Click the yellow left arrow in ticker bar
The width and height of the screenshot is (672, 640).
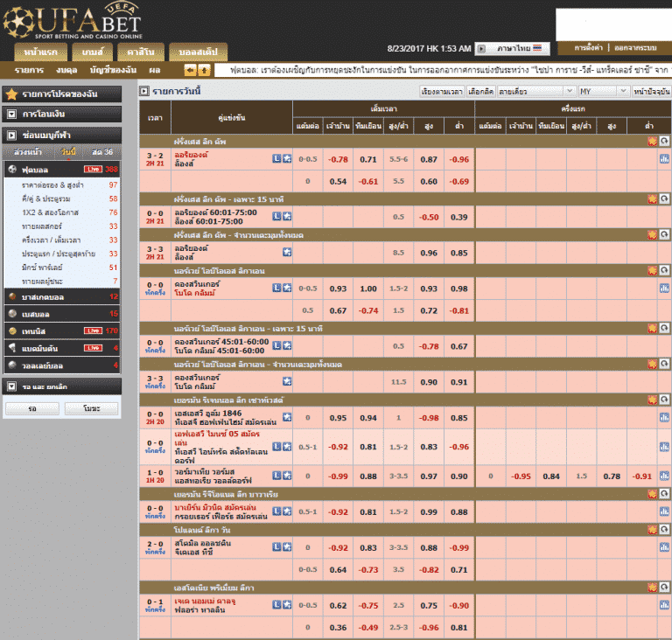coord(190,69)
